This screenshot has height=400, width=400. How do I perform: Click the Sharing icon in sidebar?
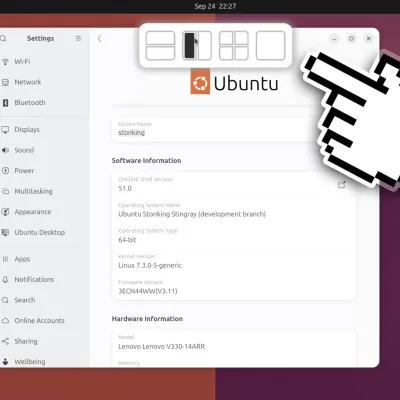tap(5, 341)
